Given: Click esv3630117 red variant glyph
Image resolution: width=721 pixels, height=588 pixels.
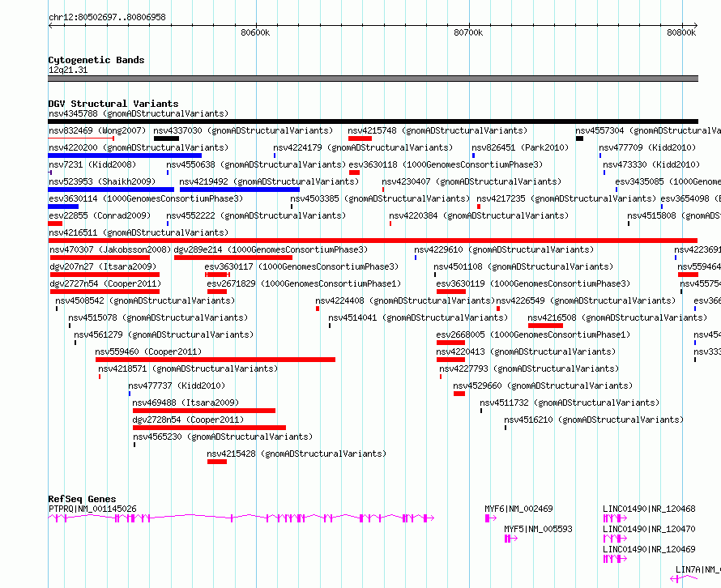Looking at the screenshot, I should (x=217, y=275).
